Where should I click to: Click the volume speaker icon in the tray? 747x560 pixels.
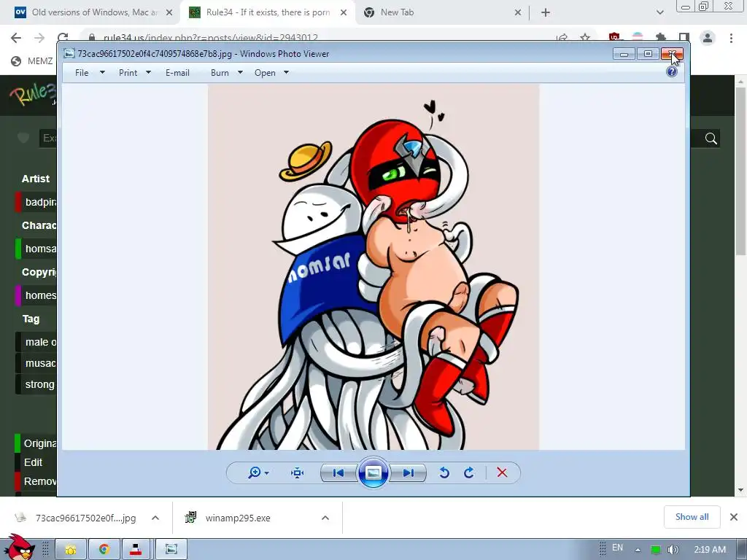click(673, 550)
